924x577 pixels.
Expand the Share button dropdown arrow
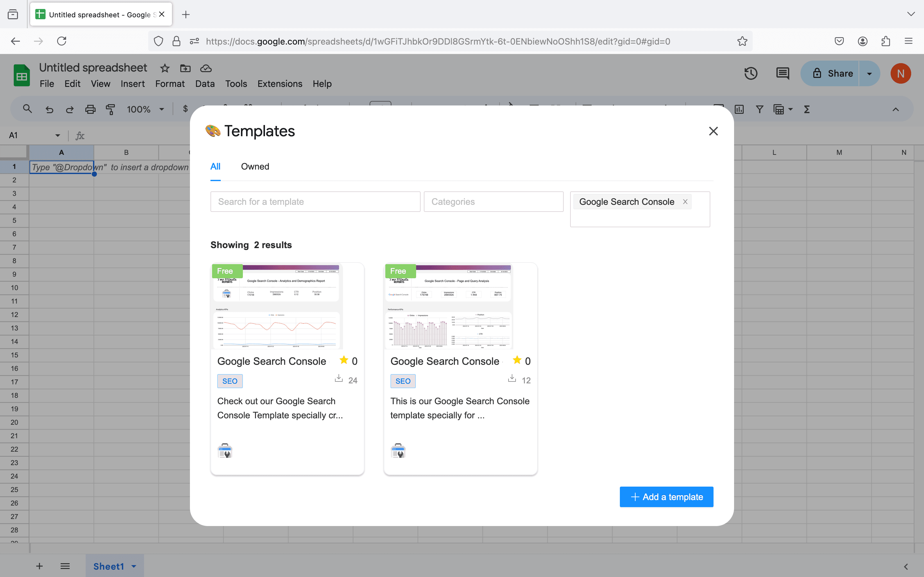coord(869,73)
